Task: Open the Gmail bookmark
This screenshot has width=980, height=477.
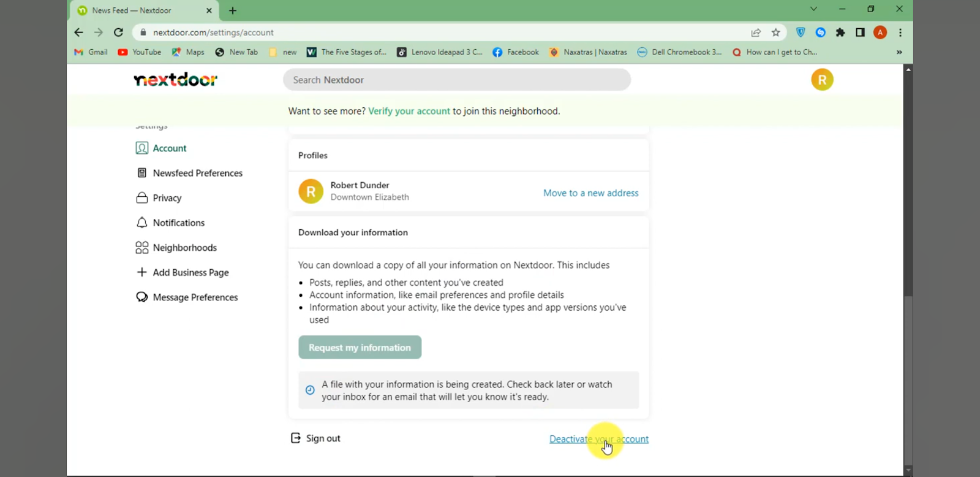Action: (x=91, y=52)
